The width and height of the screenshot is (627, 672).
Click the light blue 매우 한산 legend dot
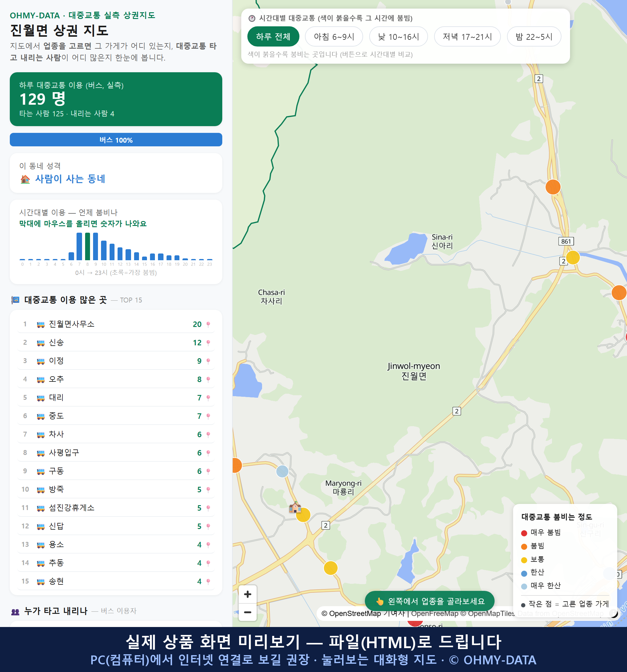click(x=524, y=587)
